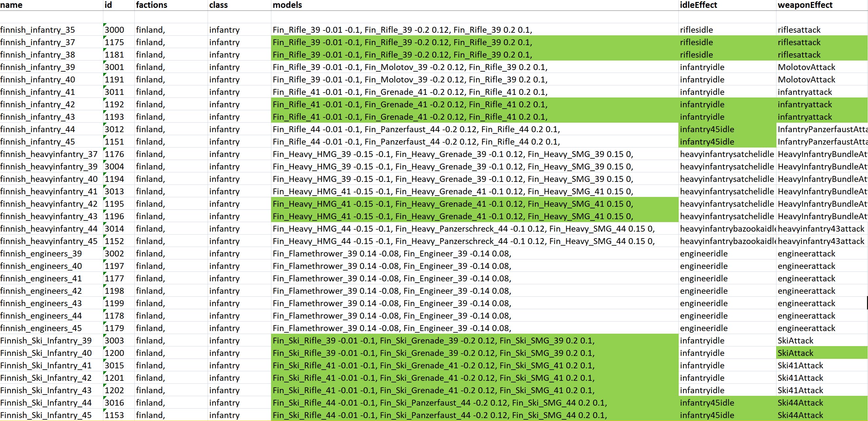Click finland faction cell for finnish_engineers_42
The width and height of the screenshot is (868, 421).
click(150, 291)
